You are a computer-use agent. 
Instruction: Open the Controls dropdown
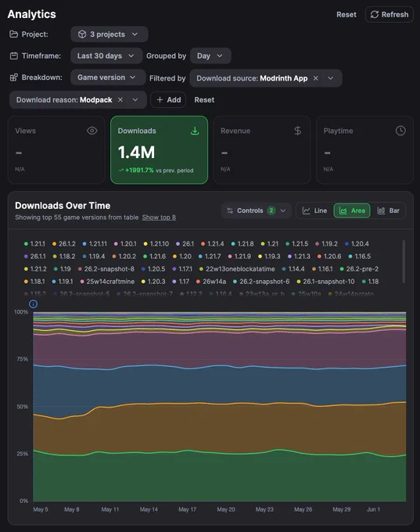click(x=256, y=210)
